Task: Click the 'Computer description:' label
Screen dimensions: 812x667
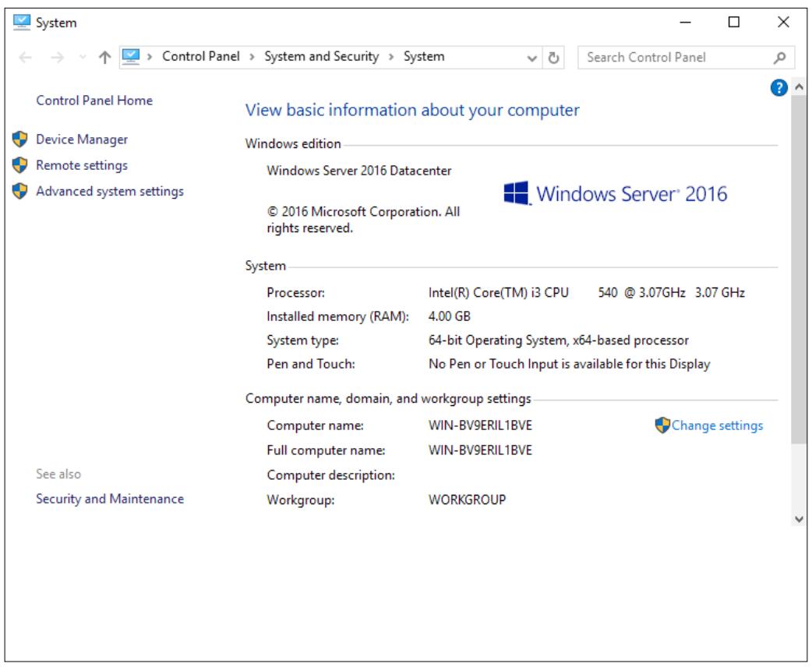Action: pyautogui.click(x=331, y=475)
